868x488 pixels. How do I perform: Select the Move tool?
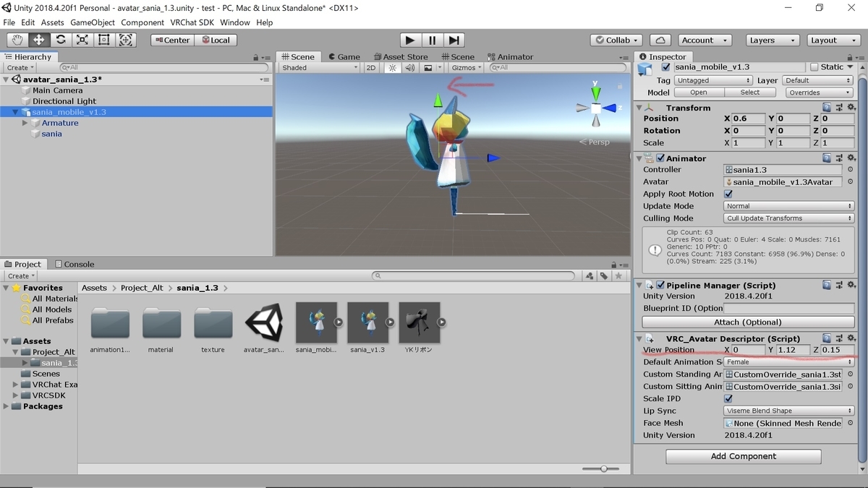[x=39, y=40]
